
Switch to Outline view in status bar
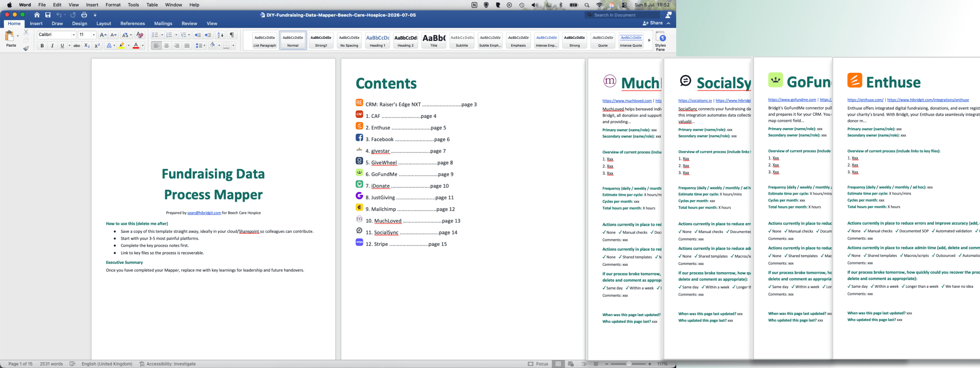click(x=584, y=364)
